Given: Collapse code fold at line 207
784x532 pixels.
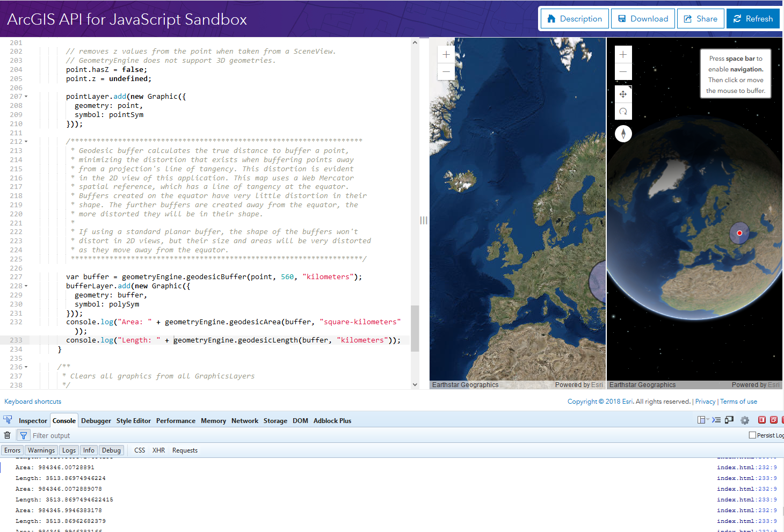Looking at the screenshot, I should point(26,97).
